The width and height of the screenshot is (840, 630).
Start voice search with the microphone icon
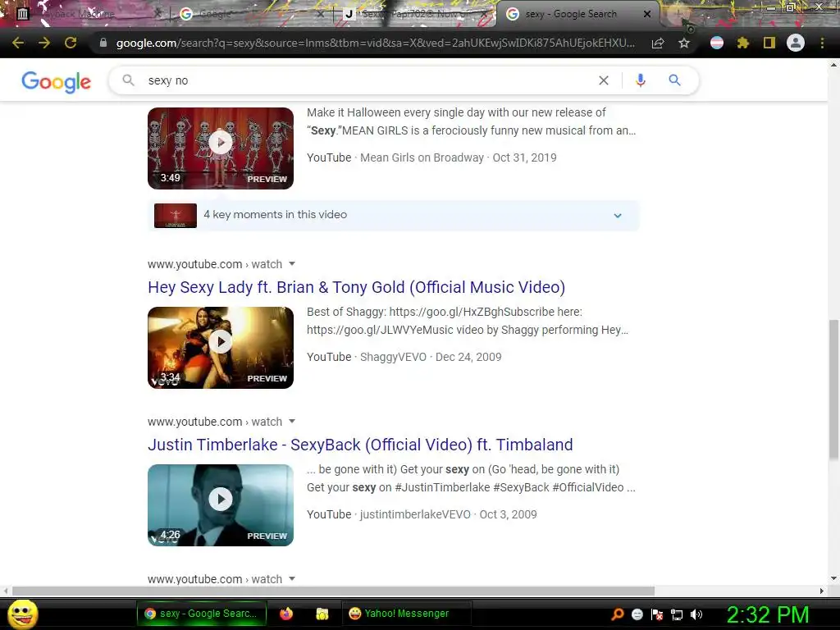click(640, 80)
